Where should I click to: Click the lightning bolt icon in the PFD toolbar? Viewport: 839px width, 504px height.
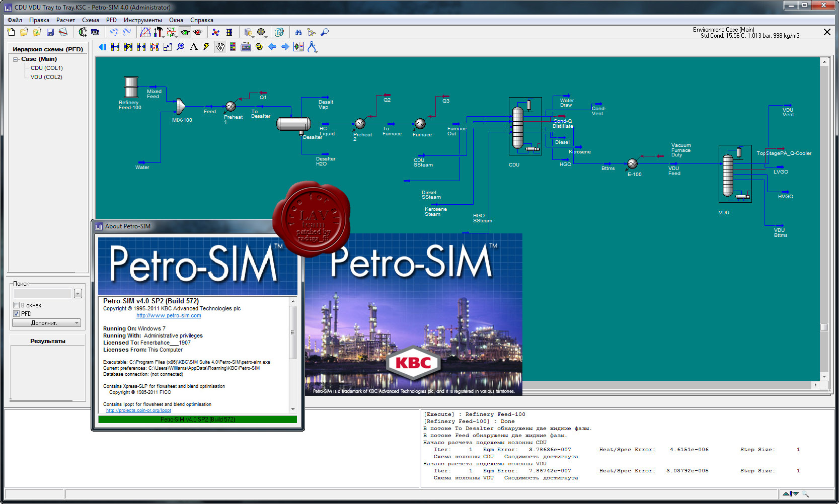point(206,47)
